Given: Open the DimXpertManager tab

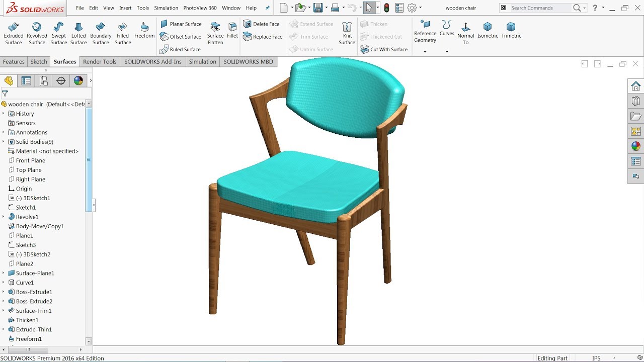Looking at the screenshot, I should pos(61,81).
